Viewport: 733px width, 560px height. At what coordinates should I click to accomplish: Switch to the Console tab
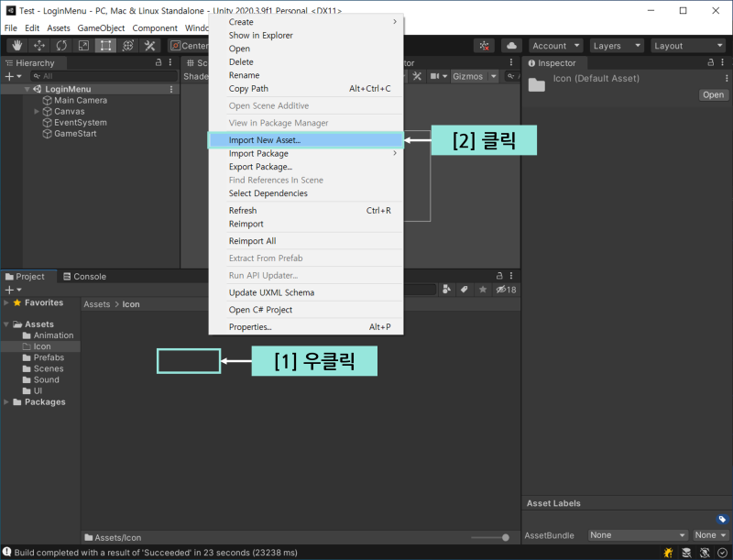click(84, 276)
